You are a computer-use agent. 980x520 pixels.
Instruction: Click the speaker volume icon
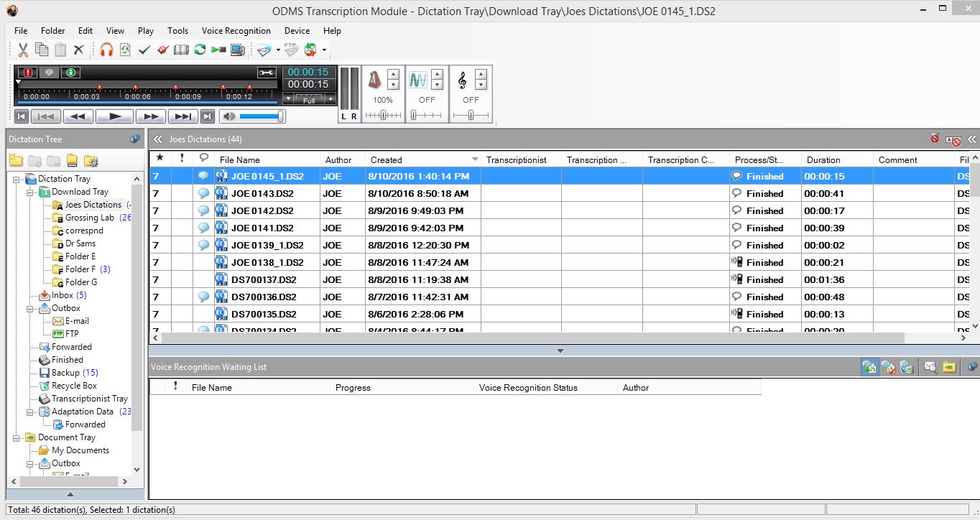[x=228, y=116]
